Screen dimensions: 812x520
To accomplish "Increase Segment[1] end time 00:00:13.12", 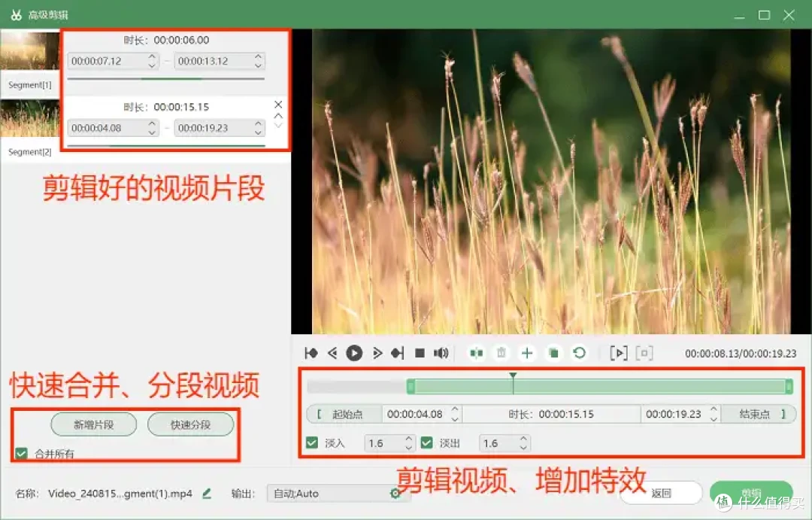I will [x=258, y=56].
